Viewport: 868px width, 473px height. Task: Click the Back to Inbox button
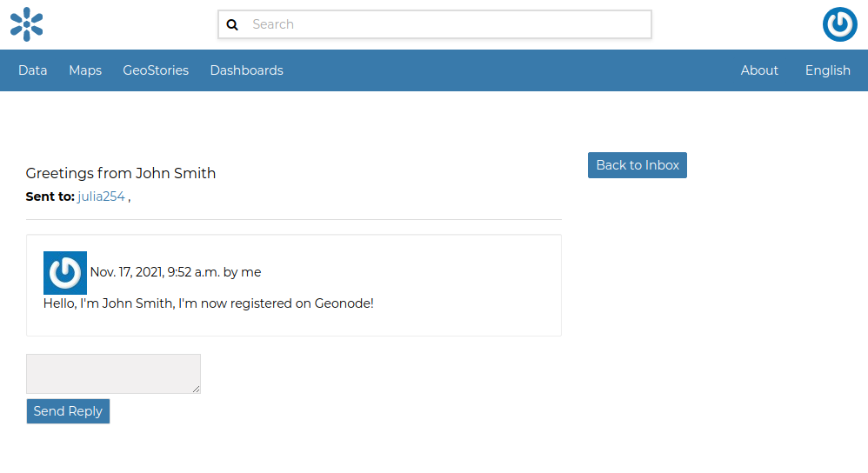coord(638,165)
